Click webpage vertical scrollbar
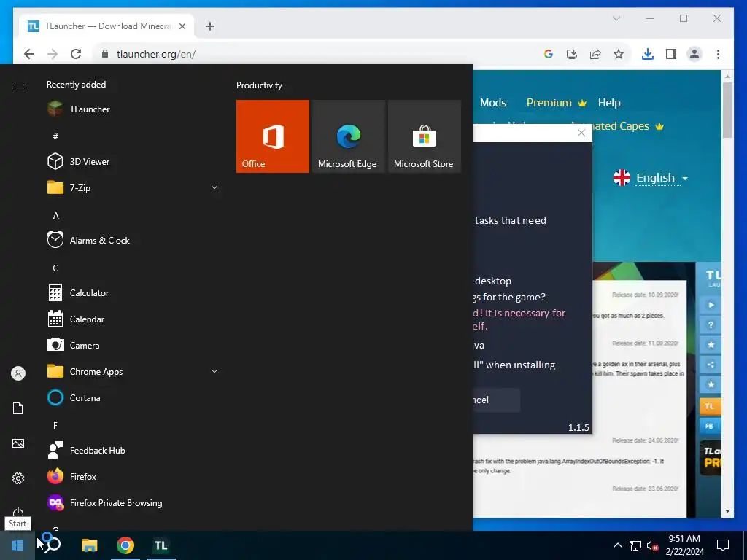This screenshot has width=747, height=560. pyautogui.click(x=727, y=110)
